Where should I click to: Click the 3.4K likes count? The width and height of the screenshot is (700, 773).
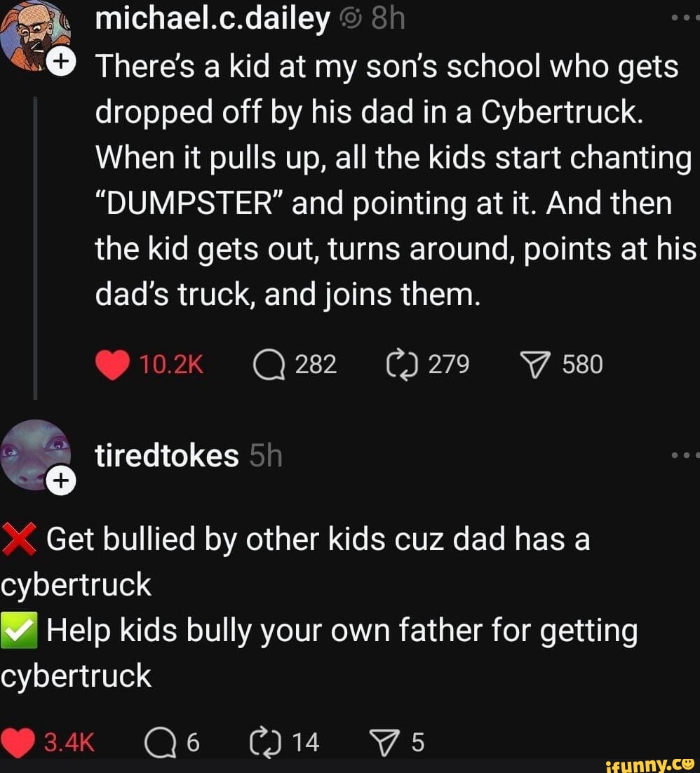coord(69,743)
